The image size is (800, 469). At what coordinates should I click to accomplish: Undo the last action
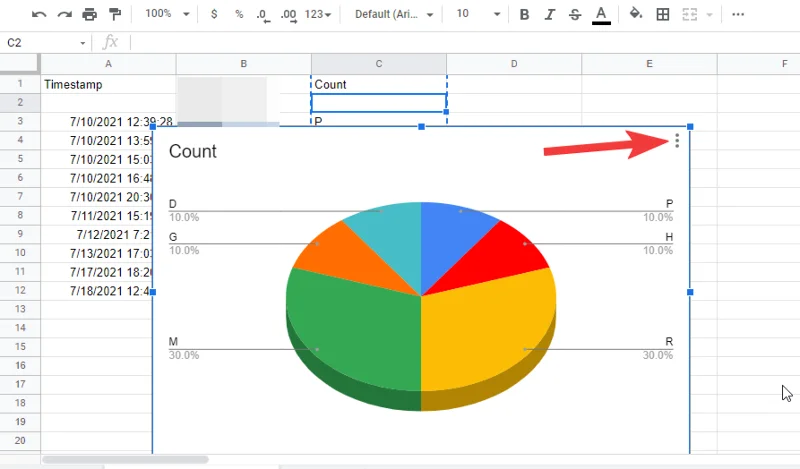(x=39, y=14)
